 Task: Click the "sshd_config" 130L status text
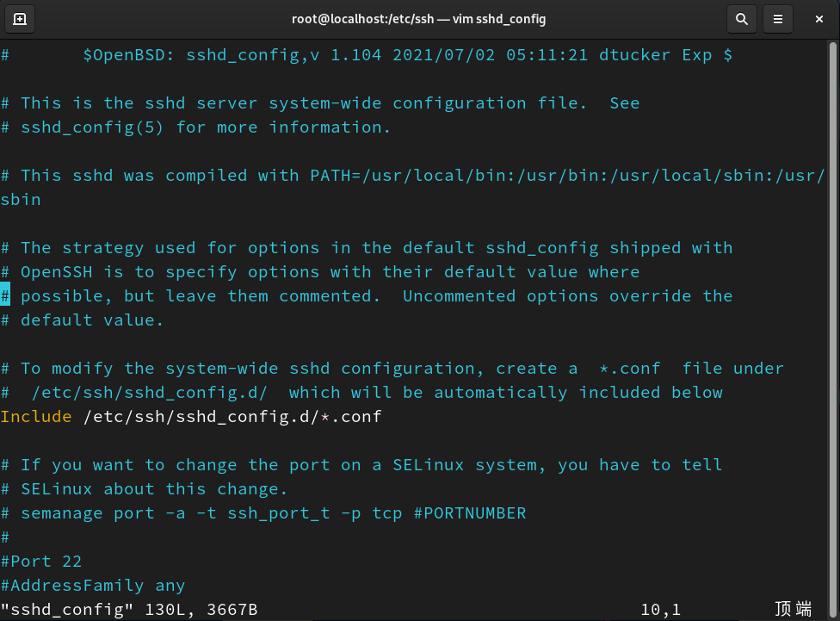[x=129, y=609]
